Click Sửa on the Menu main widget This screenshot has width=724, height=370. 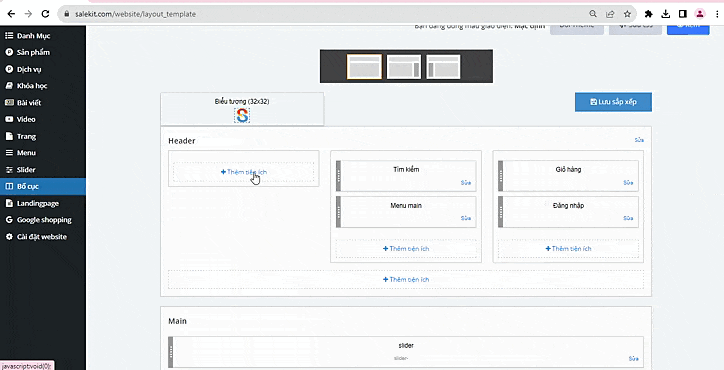pyautogui.click(x=465, y=218)
